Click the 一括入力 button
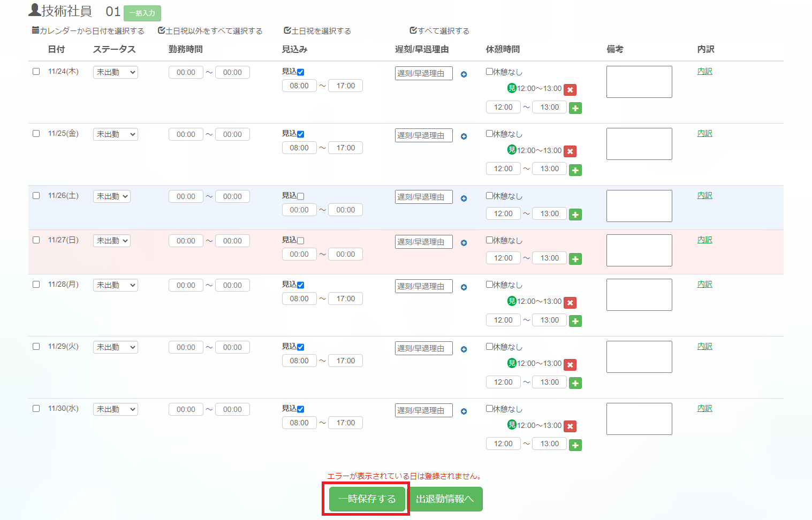Screen dimensions: 812x520 point(142,13)
